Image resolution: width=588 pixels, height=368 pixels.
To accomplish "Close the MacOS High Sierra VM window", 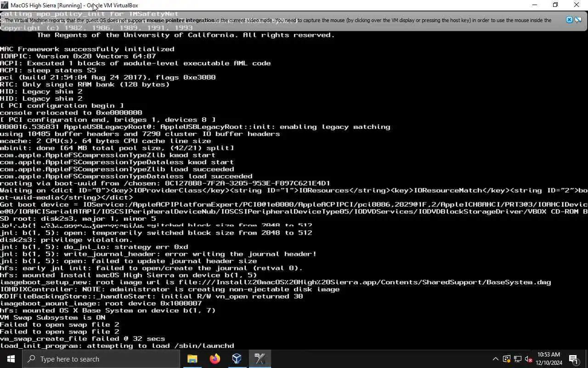I will (577, 5).
